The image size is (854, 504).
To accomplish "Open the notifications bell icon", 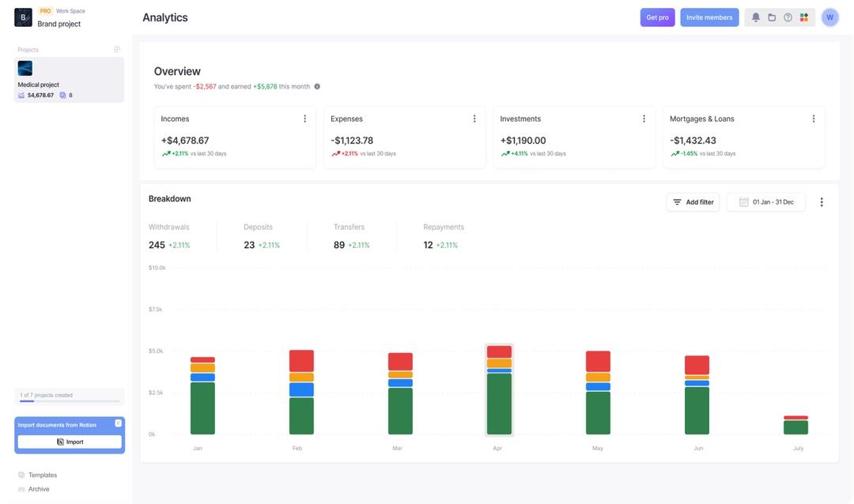I will [755, 17].
